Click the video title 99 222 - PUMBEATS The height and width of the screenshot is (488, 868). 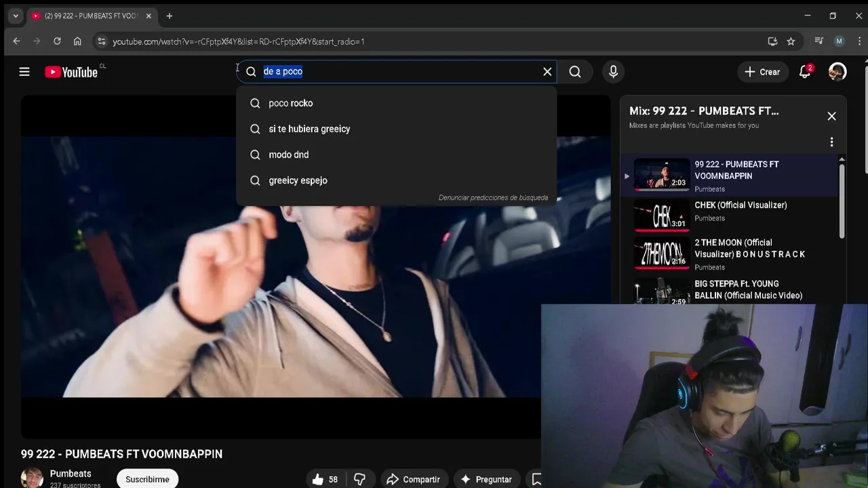point(121,454)
